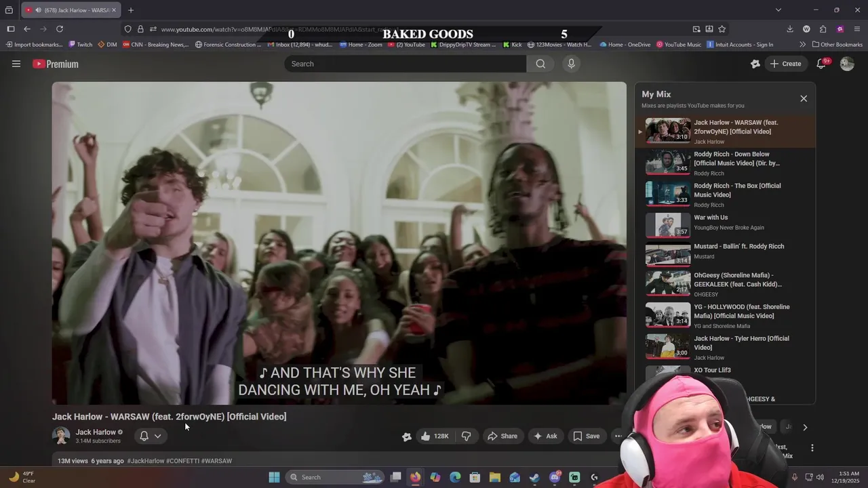Play Mustard - Ballin' ft. Roddy Ricch

click(725, 255)
